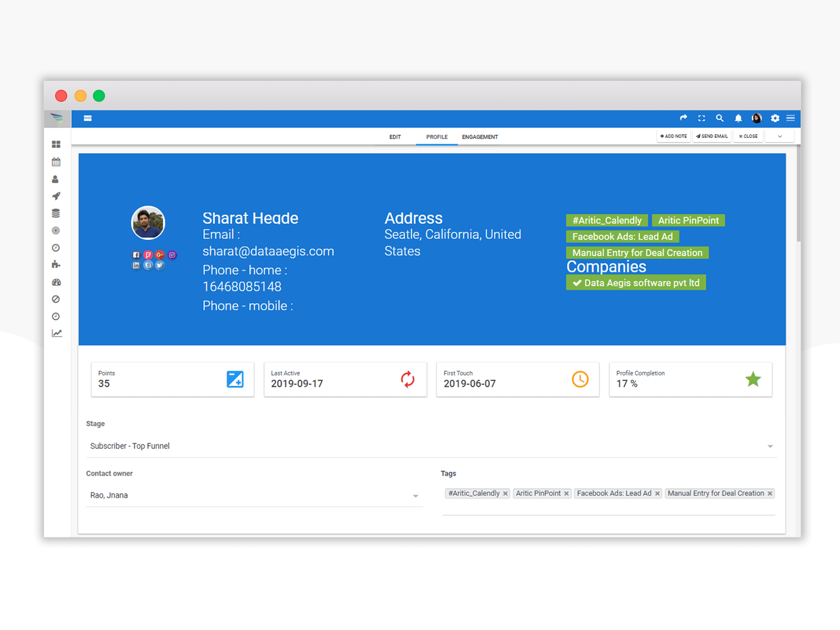Remove the Facebook Ads: Lead Ad tag
The image size is (840, 630).
pyautogui.click(x=657, y=493)
